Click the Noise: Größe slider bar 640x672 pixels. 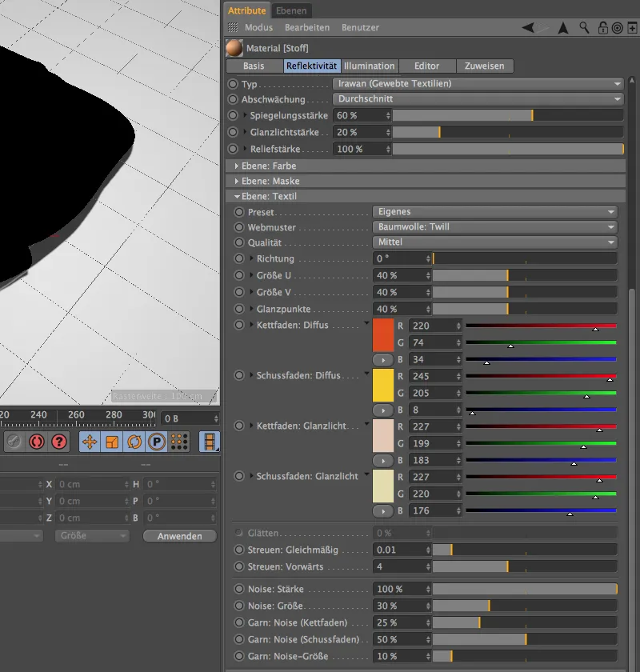point(525,606)
